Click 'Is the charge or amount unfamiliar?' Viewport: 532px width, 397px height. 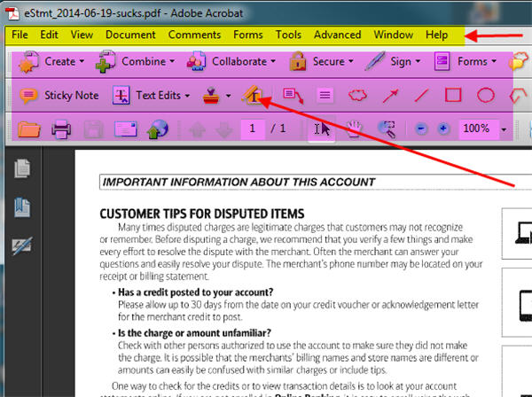(x=194, y=333)
